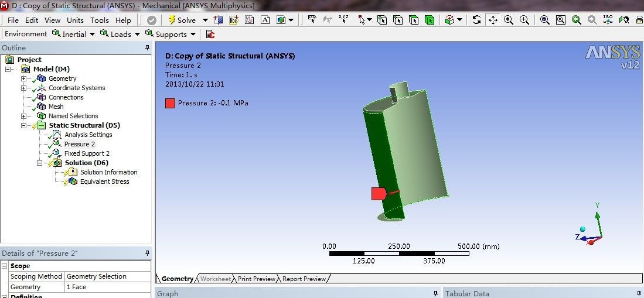Enable the Vertex selection filter

click(382, 20)
